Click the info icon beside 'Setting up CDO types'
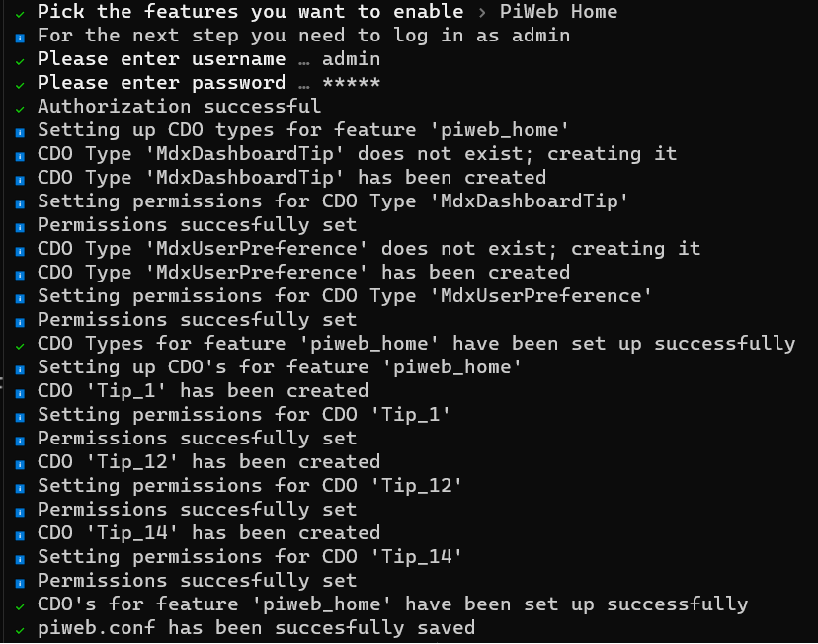Image resolution: width=818 pixels, height=644 pixels. pos(20,131)
